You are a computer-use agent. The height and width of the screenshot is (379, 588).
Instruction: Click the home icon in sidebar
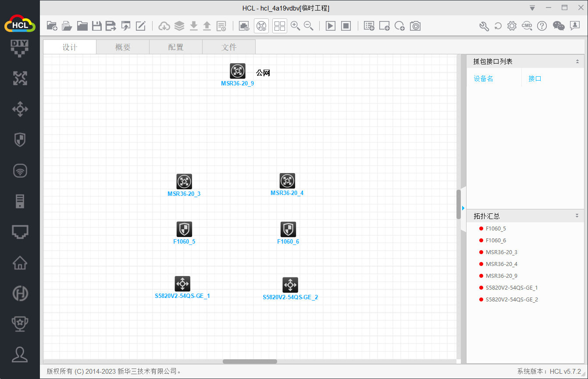[x=20, y=263]
